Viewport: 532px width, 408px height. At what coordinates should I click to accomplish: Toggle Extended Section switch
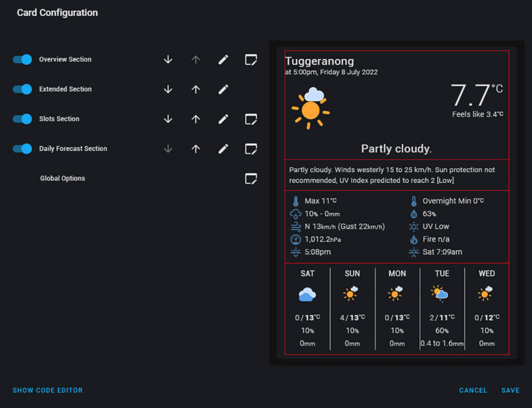(x=22, y=89)
